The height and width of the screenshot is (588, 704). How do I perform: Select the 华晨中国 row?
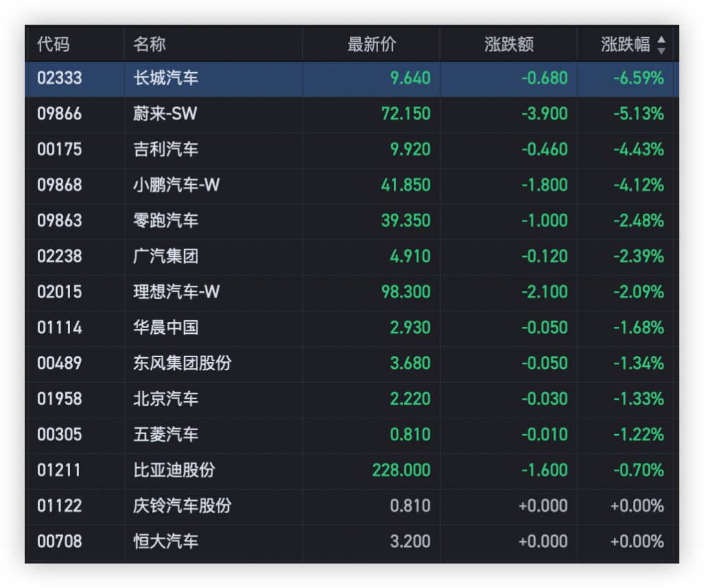click(166, 328)
